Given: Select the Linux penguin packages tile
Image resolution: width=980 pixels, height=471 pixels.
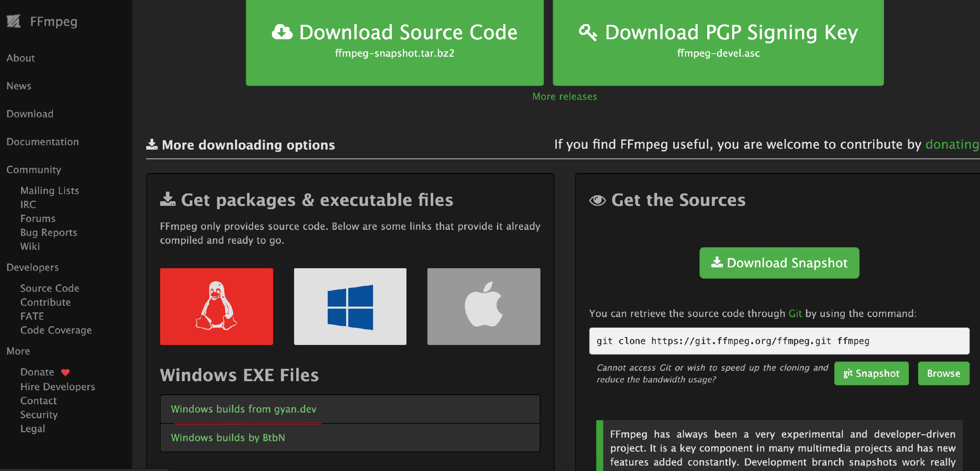Looking at the screenshot, I should tap(216, 306).
